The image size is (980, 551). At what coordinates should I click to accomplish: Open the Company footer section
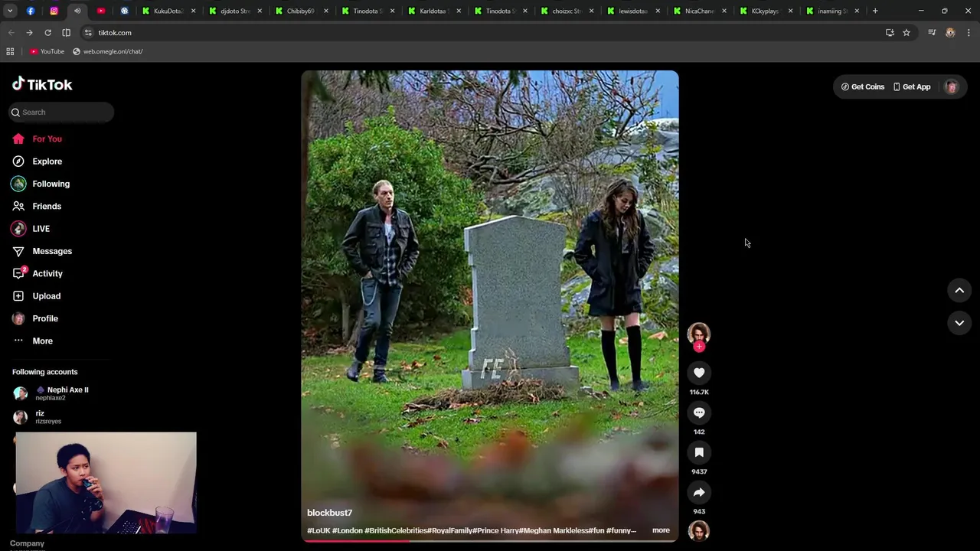(x=28, y=543)
